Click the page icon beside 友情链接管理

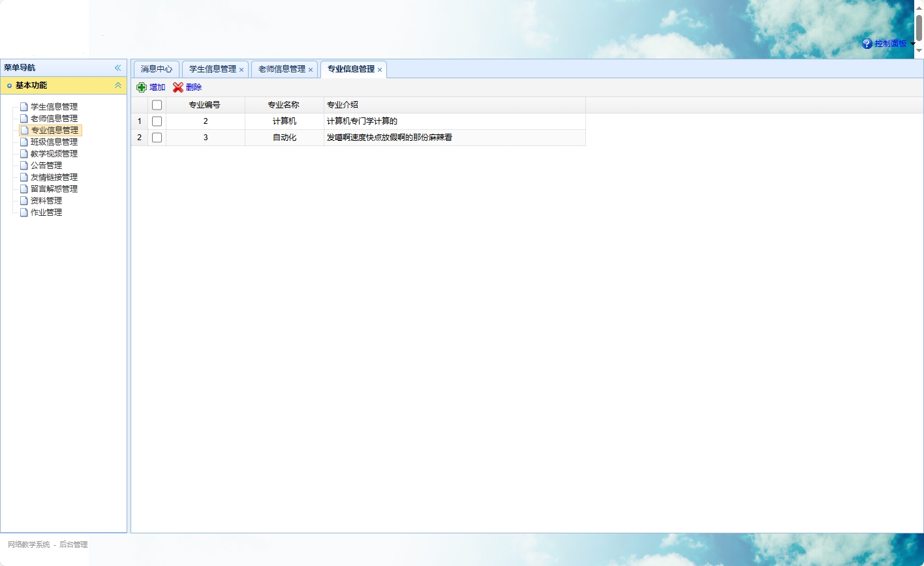24,177
